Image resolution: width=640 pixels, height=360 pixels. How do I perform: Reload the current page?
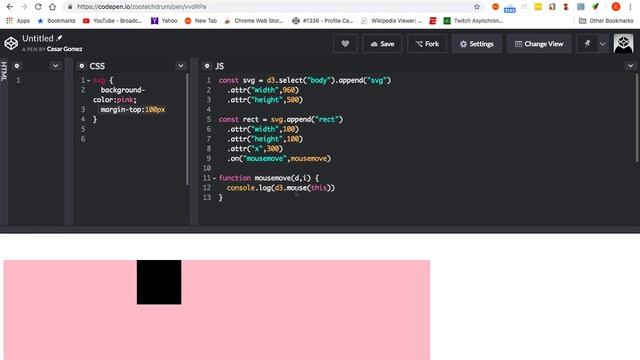pos(38,7)
